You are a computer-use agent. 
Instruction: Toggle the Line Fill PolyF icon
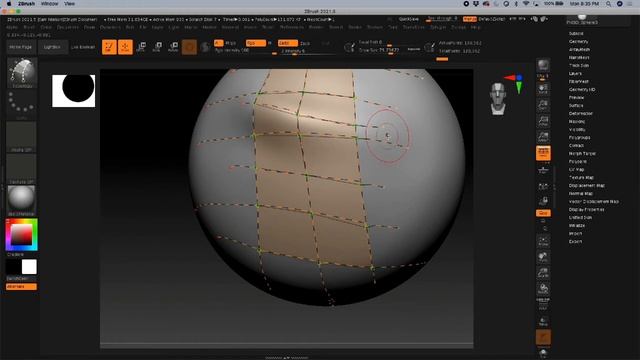tap(543, 305)
